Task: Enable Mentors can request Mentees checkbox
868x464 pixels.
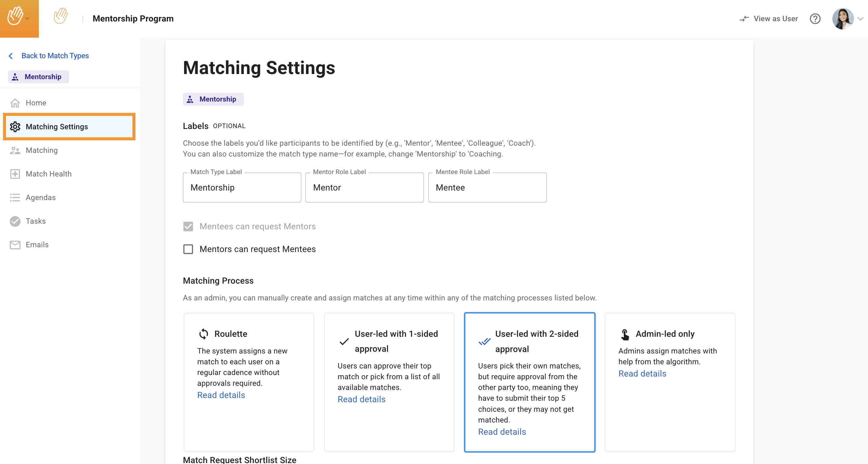Action: pos(188,249)
